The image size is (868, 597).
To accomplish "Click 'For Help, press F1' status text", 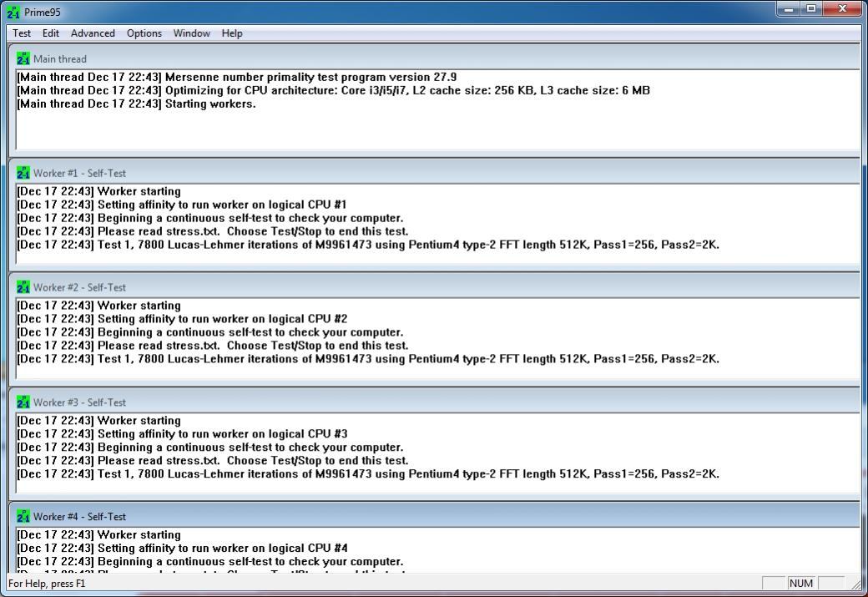I will (47, 583).
